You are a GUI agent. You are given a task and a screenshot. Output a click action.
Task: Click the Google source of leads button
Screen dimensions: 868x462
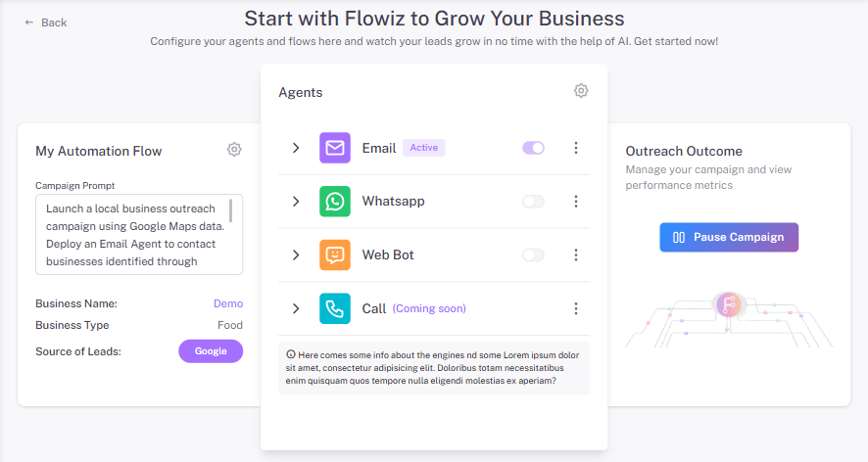(x=211, y=350)
